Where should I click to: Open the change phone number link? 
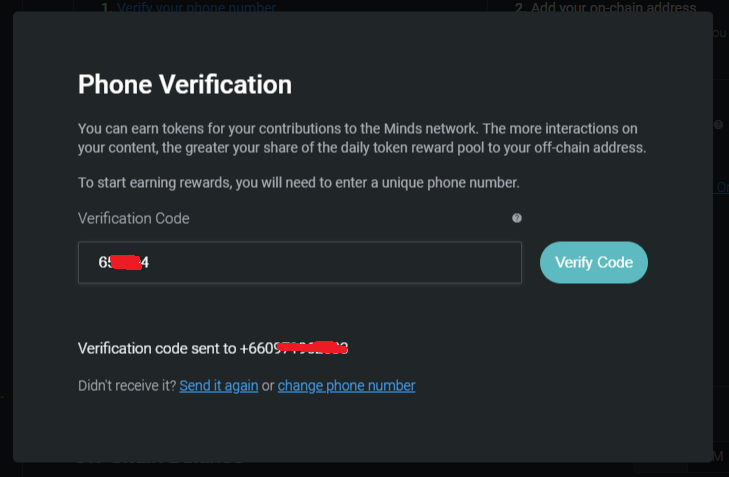[x=346, y=386]
